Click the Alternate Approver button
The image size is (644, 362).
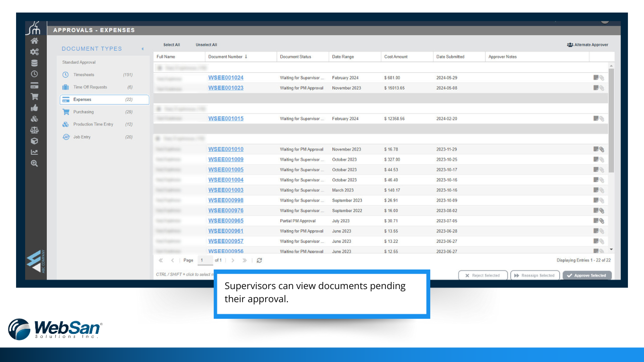[x=587, y=45]
